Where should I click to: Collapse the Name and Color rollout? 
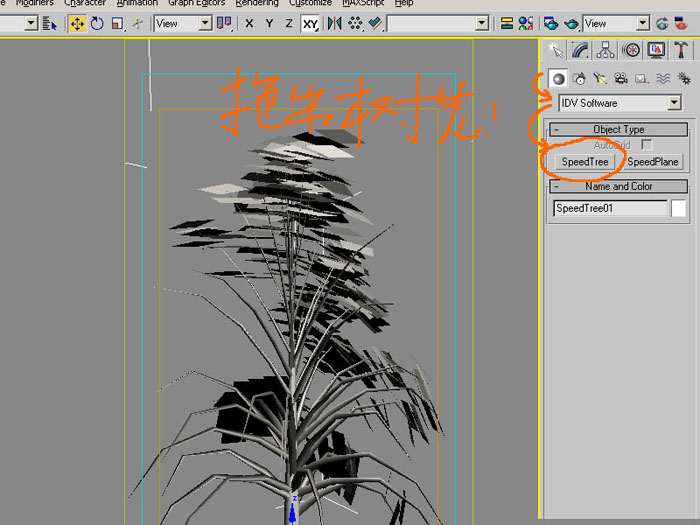click(618, 186)
